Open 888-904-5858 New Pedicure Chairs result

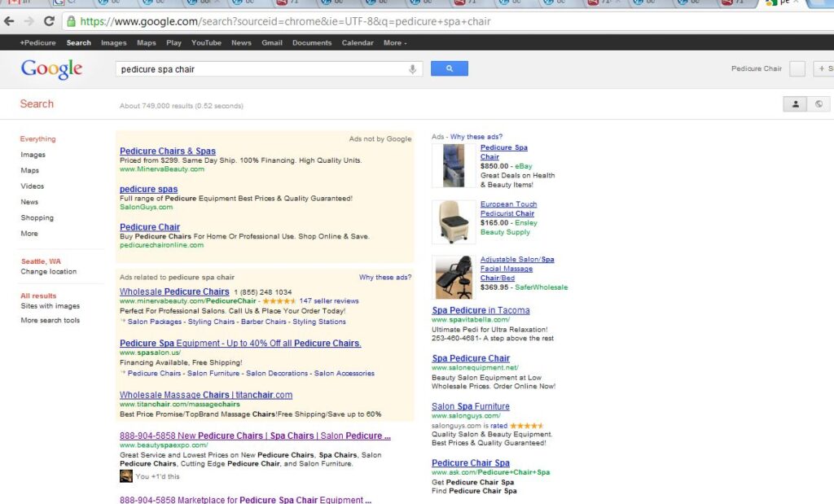point(255,436)
